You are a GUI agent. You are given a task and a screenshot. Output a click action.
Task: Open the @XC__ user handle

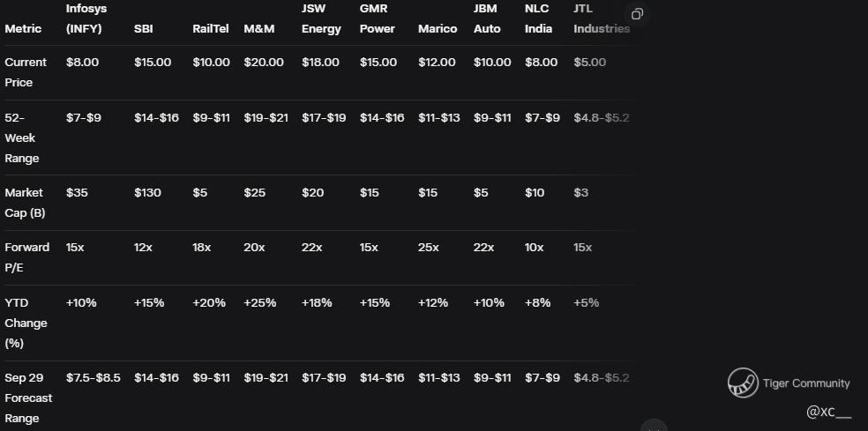coord(828,412)
